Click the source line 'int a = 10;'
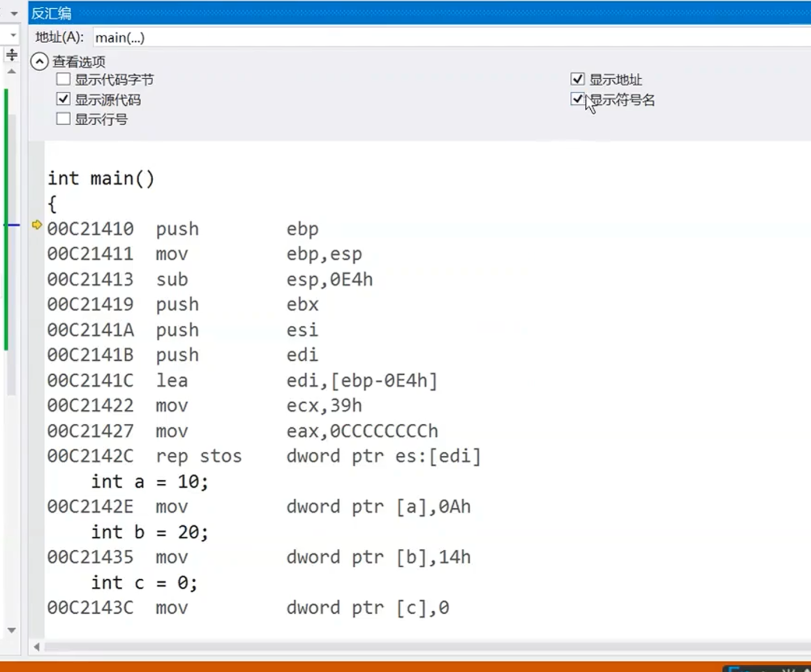Image resolution: width=811 pixels, height=672 pixels. pos(150,482)
